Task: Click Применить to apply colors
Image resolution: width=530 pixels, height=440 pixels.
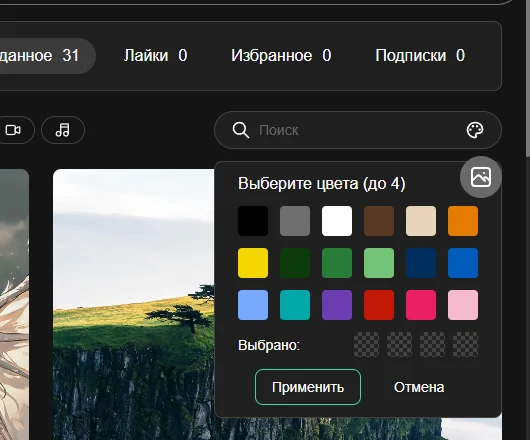Action: (308, 387)
